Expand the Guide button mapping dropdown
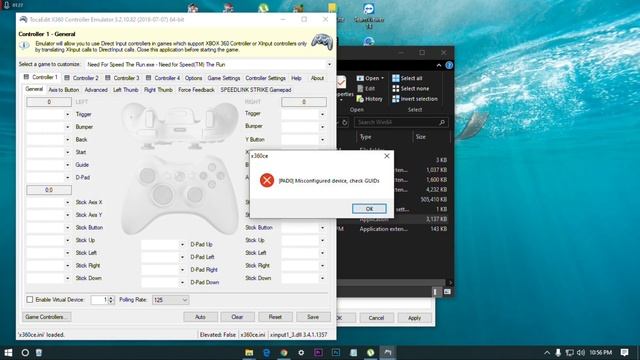This screenshot has height=360, width=640. pyautogui.click(x=67, y=165)
